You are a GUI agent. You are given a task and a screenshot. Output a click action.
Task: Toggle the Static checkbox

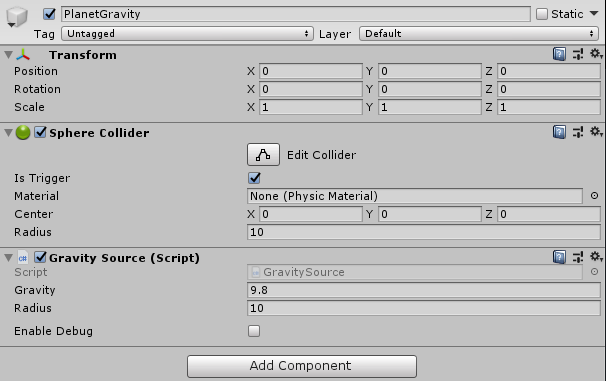click(542, 14)
